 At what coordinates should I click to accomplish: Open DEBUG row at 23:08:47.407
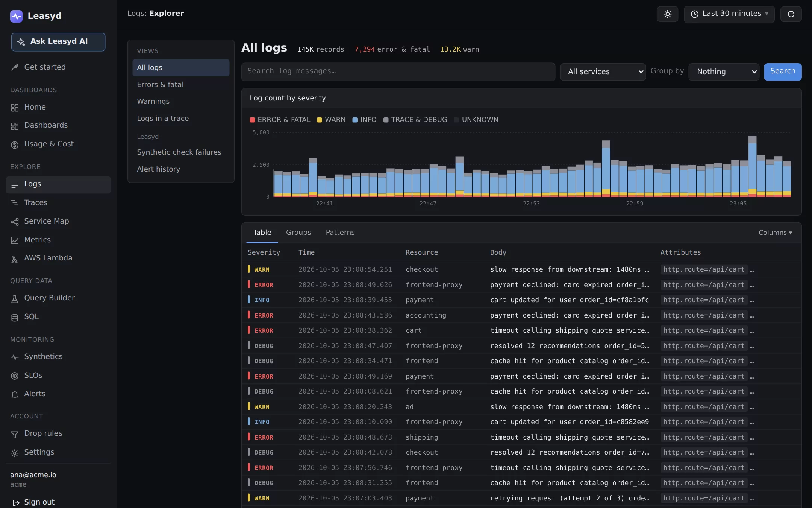tap(521, 346)
